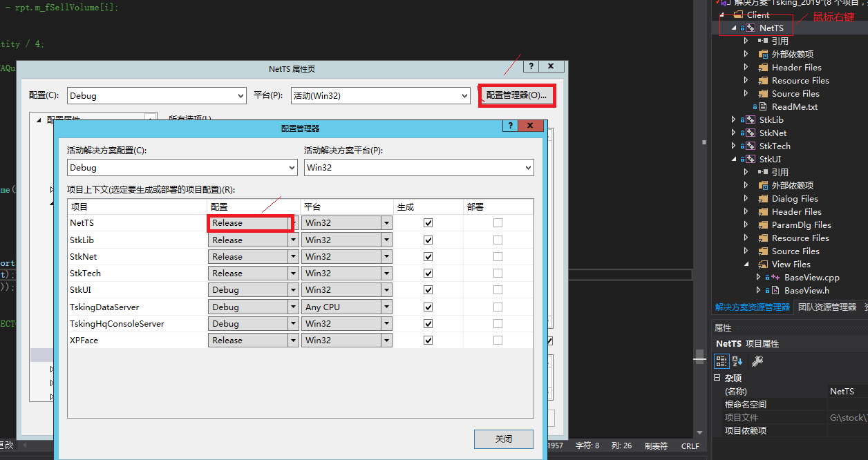This screenshot has height=460, width=868.
Task: Click the Alphabetical sort icon in Properties panel
Action: pos(737,361)
